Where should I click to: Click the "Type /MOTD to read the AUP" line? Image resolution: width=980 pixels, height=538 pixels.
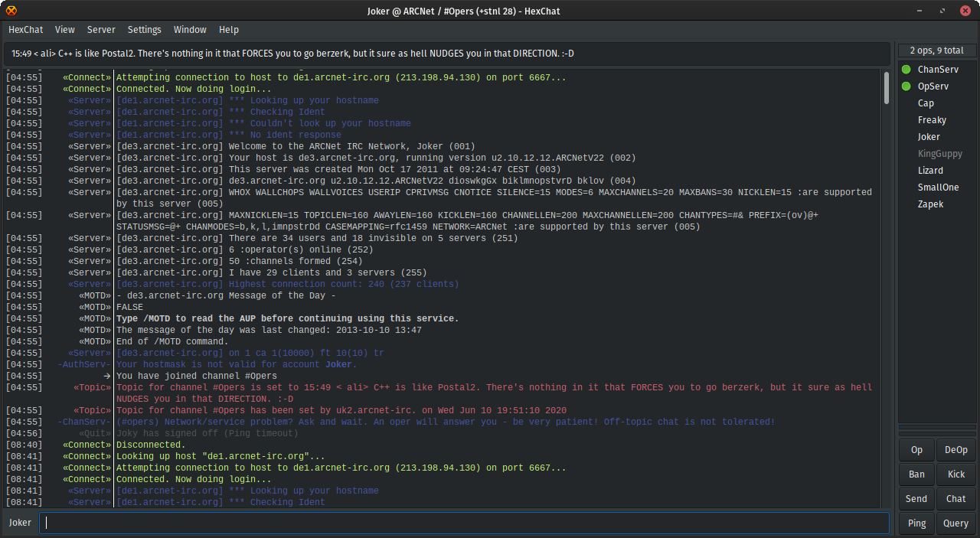(288, 318)
